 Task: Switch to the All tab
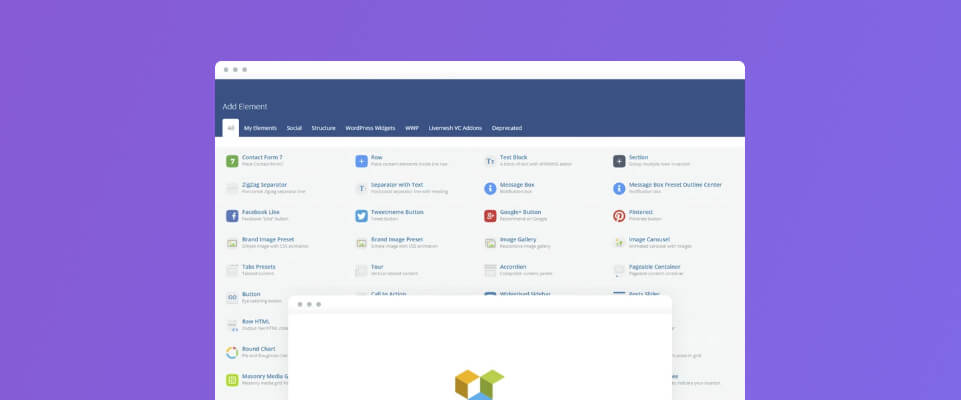[230, 128]
